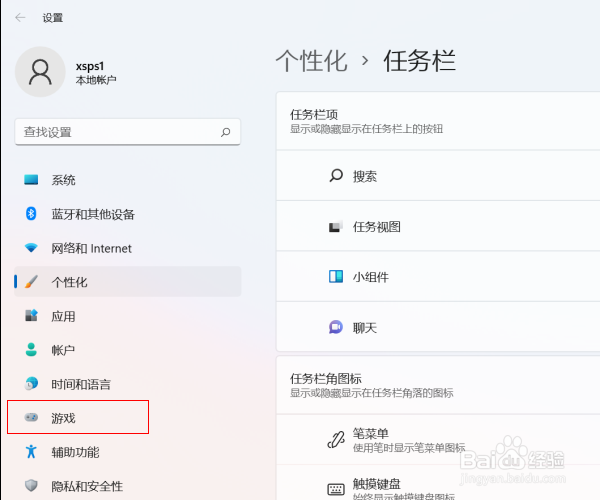This screenshot has width=600, height=500.
Task: Go to 个性化 in the breadcrumb
Action: [311, 61]
